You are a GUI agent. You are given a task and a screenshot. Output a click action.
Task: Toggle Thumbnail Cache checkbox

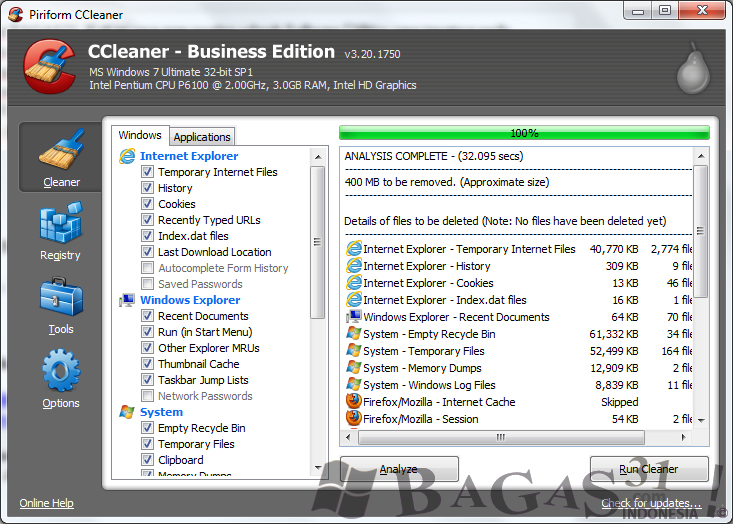147,364
